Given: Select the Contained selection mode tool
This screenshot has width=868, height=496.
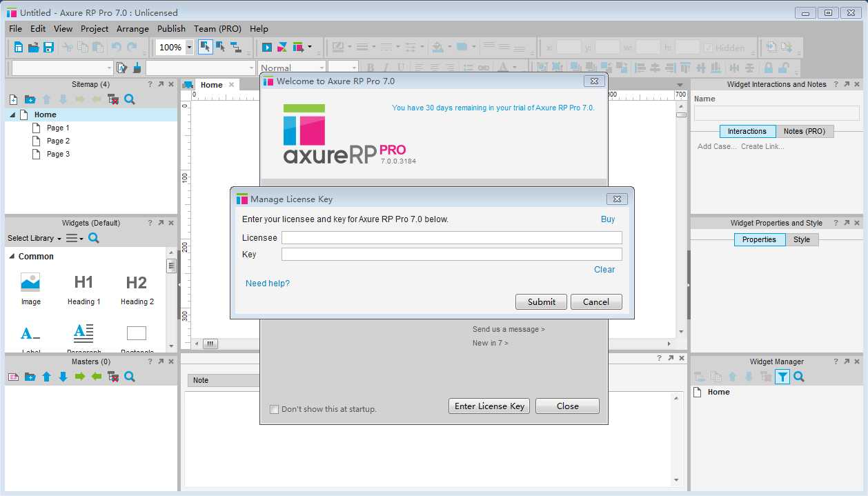Looking at the screenshot, I should click(x=220, y=47).
